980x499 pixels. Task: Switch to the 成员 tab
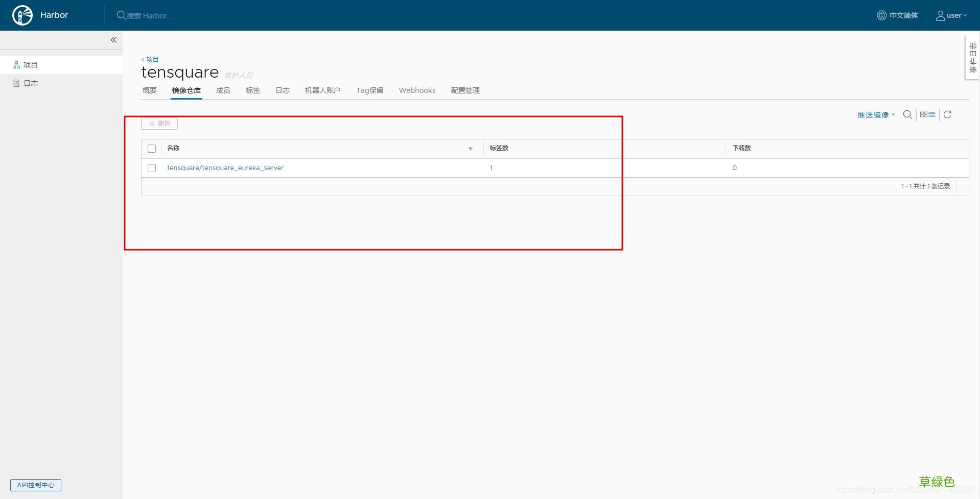(x=223, y=90)
